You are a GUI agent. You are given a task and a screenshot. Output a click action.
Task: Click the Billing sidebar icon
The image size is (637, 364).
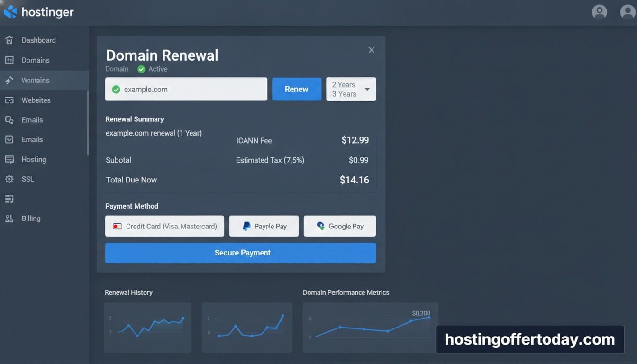click(x=9, y=218)
